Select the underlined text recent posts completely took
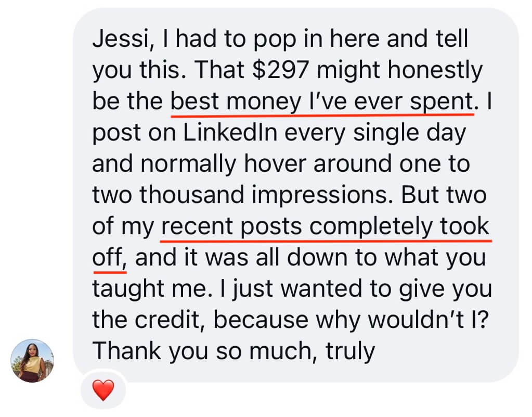532x417 pixels. click(325, 226)
